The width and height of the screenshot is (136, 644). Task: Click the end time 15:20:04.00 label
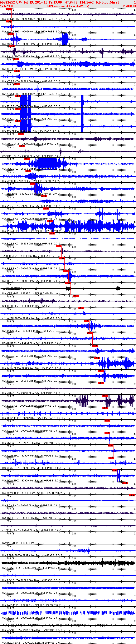coord(129,6)
